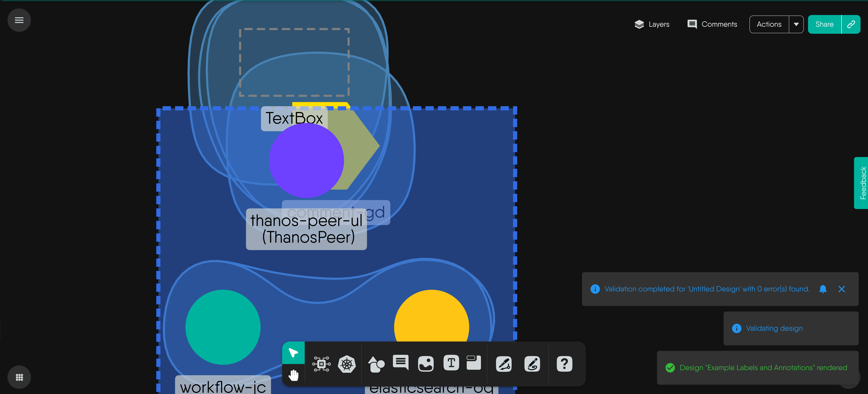Toggle the Layers panel
Screen dimensions: 868x394
click(x=652, y=24)
